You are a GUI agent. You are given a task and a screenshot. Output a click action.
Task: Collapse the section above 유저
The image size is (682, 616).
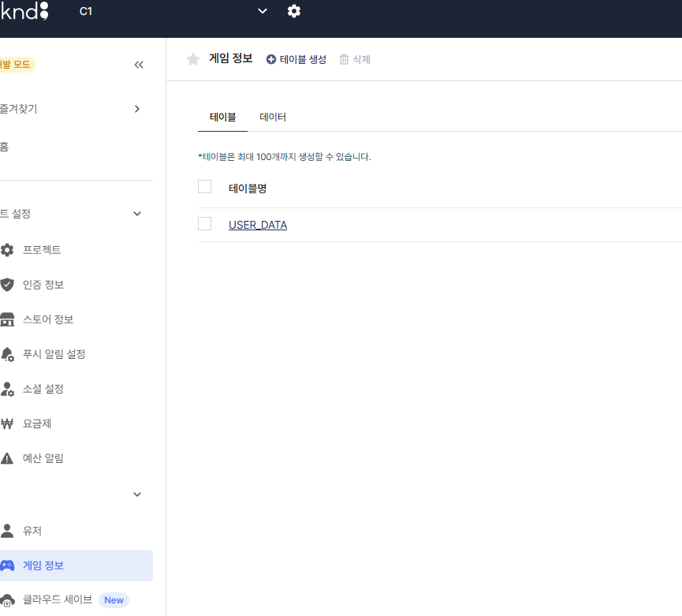tap(137, 495)
